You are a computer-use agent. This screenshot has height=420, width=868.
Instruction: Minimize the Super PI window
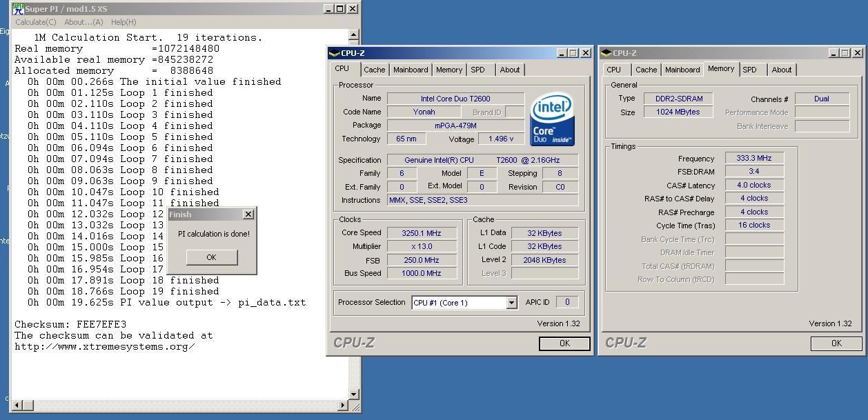328,9
